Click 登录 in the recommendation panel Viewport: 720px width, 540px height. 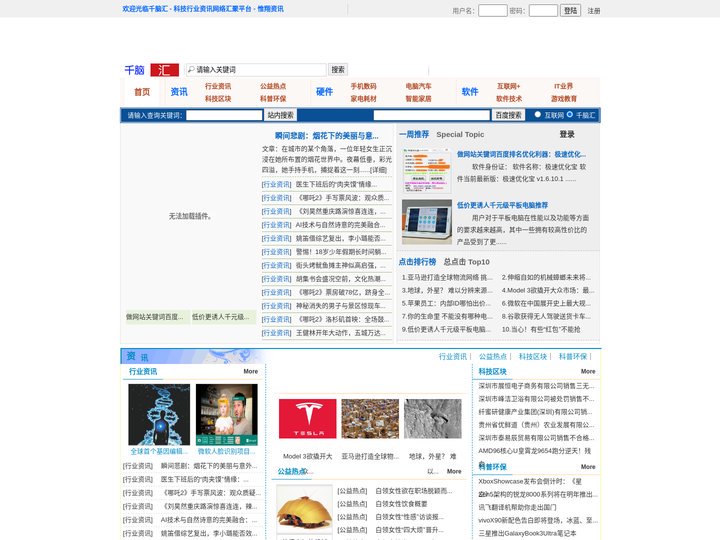pyautogui.click(x=567, y=134)
